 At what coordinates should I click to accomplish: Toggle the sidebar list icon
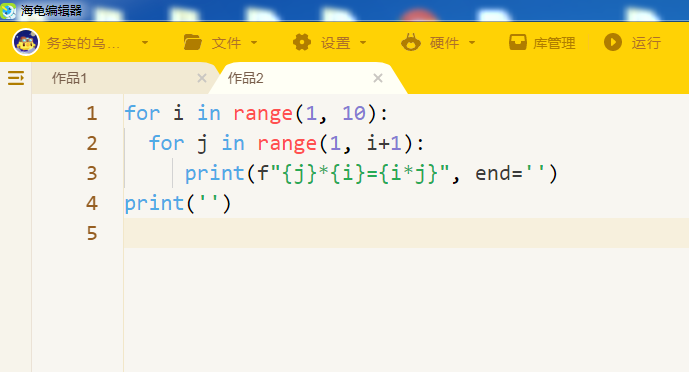pos(16,78)
